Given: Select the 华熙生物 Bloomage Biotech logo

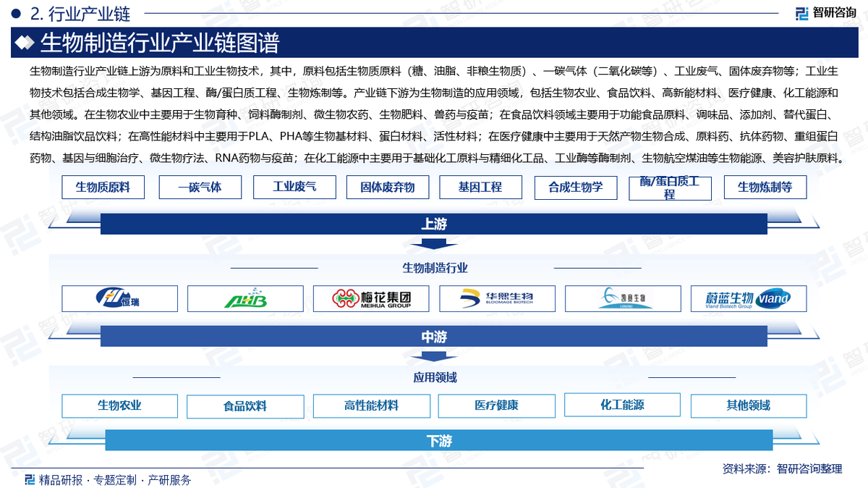Looking at the screenshot, I should (497, 298).
